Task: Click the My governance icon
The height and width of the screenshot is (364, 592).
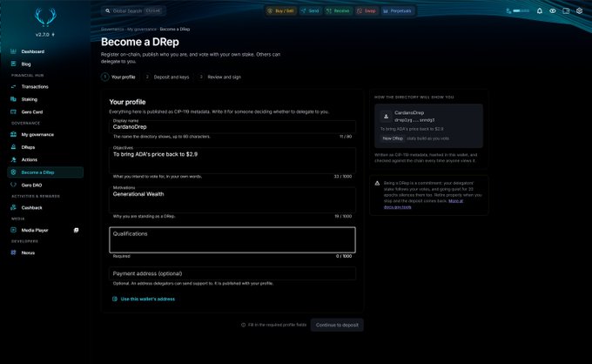Action: point(14,134)
